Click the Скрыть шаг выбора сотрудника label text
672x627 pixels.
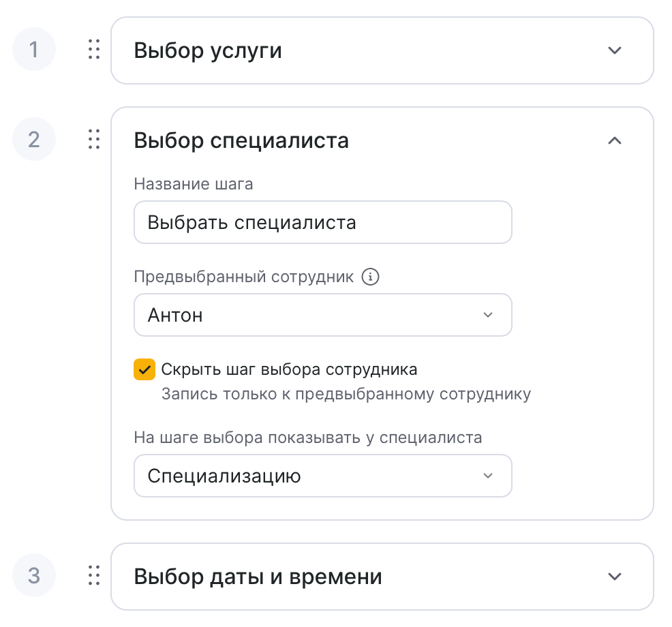point(289,369)
